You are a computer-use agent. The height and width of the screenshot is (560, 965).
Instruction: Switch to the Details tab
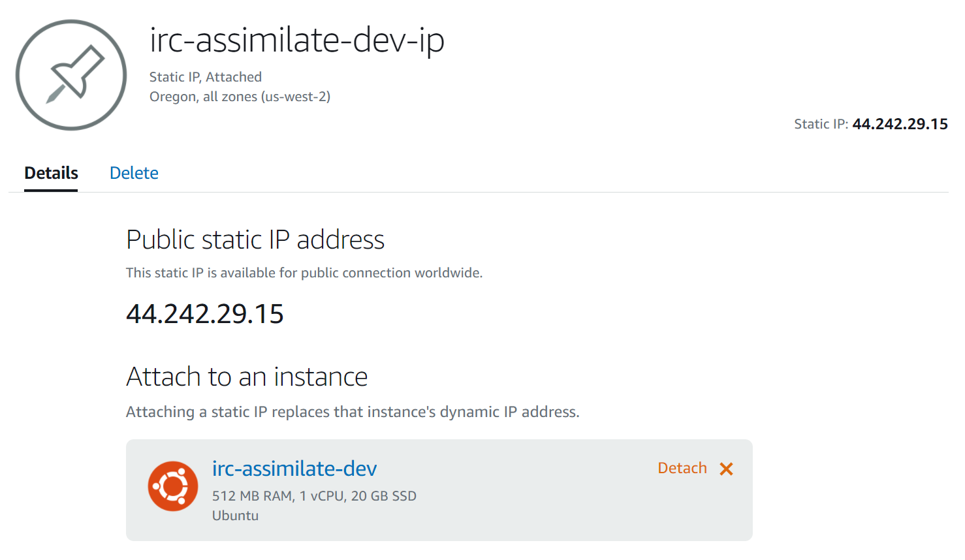tap(51, 173)
